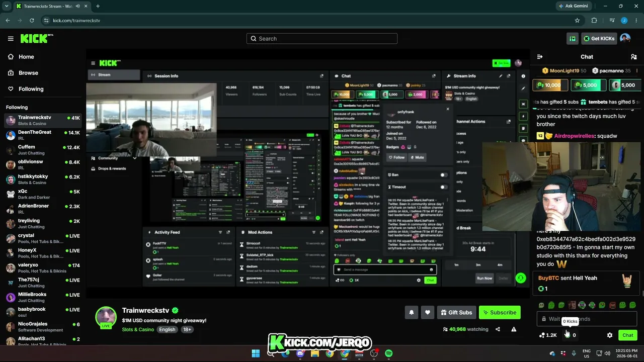
Task: Select the Trainwreckstv Stream browser tab
Action: (51, 6)
